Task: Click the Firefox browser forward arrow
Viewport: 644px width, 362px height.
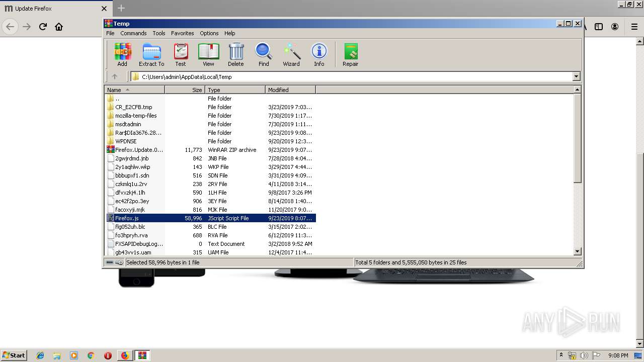Action: [x=27, y=27]
